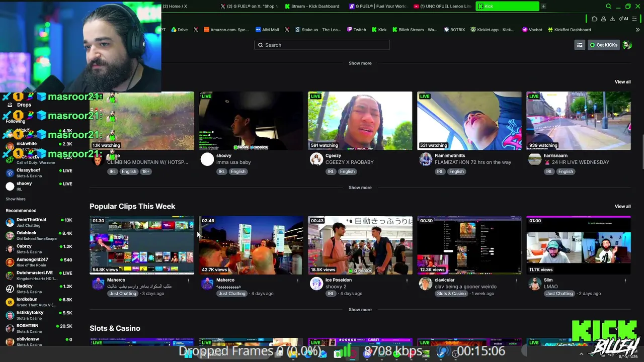Open the Twitch bookmark

click(x=357, y=30)
